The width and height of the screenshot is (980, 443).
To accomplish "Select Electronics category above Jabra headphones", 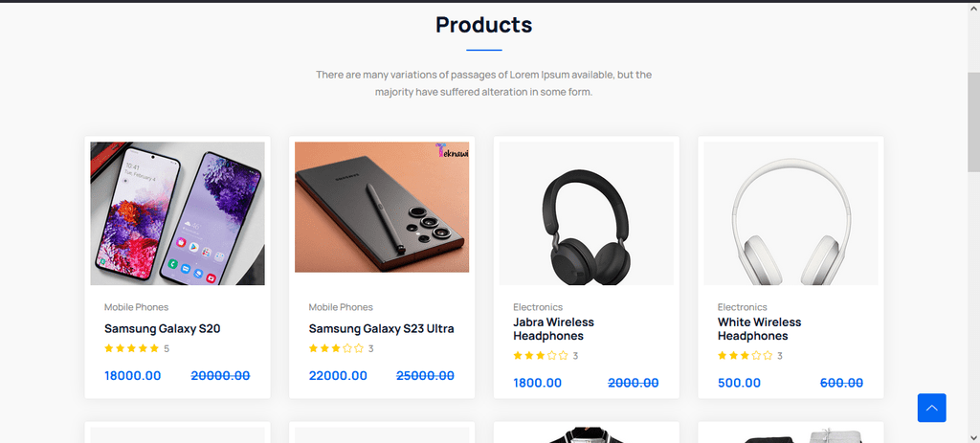I will [x=538, y=307].
